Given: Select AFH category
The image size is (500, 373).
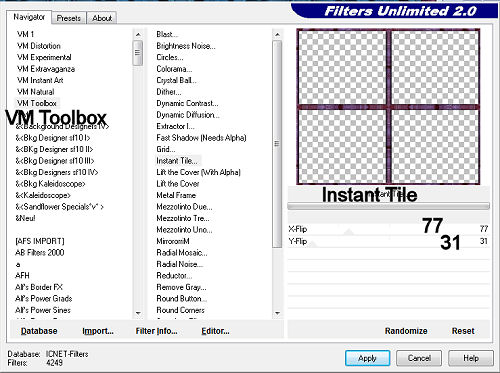Looking at the screenshot, I should pos(22,275).
